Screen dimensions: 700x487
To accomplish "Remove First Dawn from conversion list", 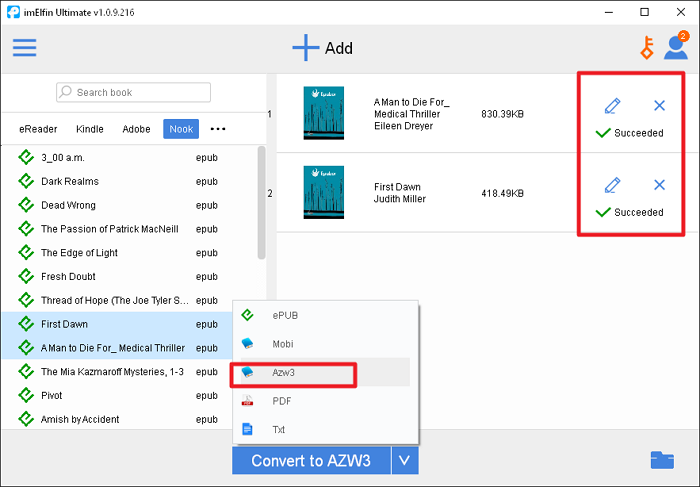I will [659, 185].
